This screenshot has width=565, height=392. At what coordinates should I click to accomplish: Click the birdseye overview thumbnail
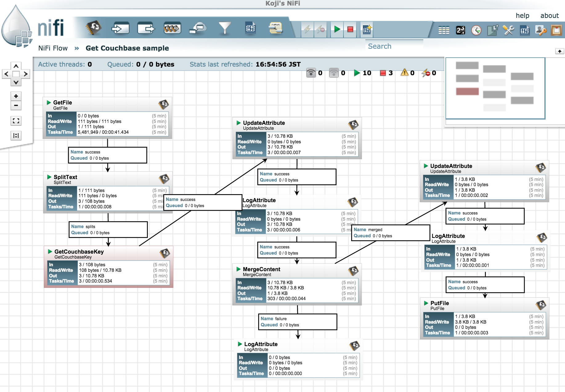pyautogui.click(x=495, y=88)
